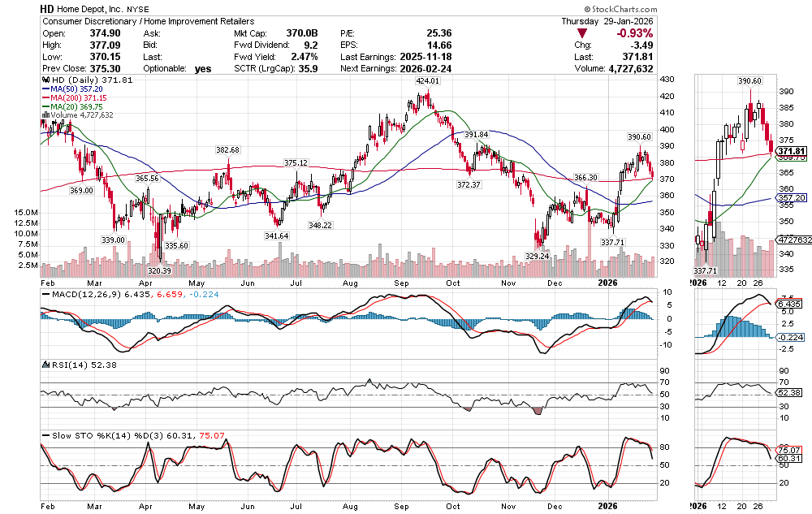Click the volume bars icon in legend
The height and width of the screenshot is (514, 812).
[45, 115]
